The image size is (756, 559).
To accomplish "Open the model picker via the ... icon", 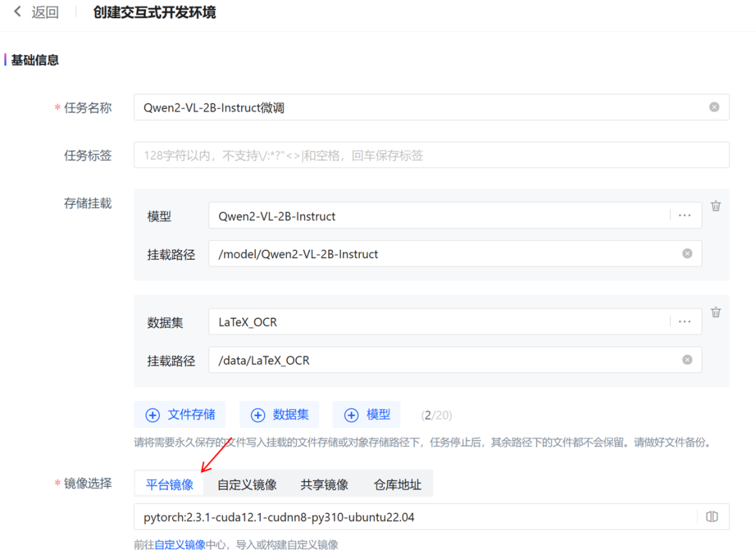I will pos(684,215).
